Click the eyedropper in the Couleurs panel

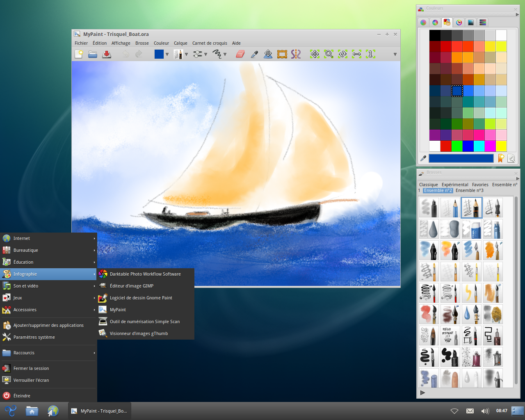pyautogui.click(x=423, y=158)
